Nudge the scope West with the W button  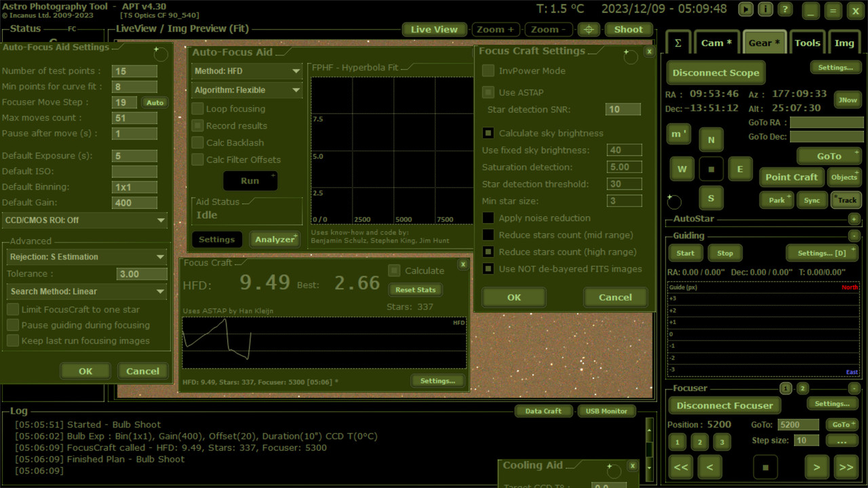click(x=682, y=169)
